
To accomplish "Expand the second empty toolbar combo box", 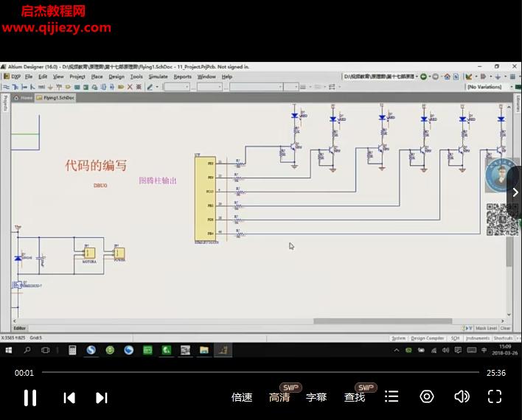I will pos(220,87).
